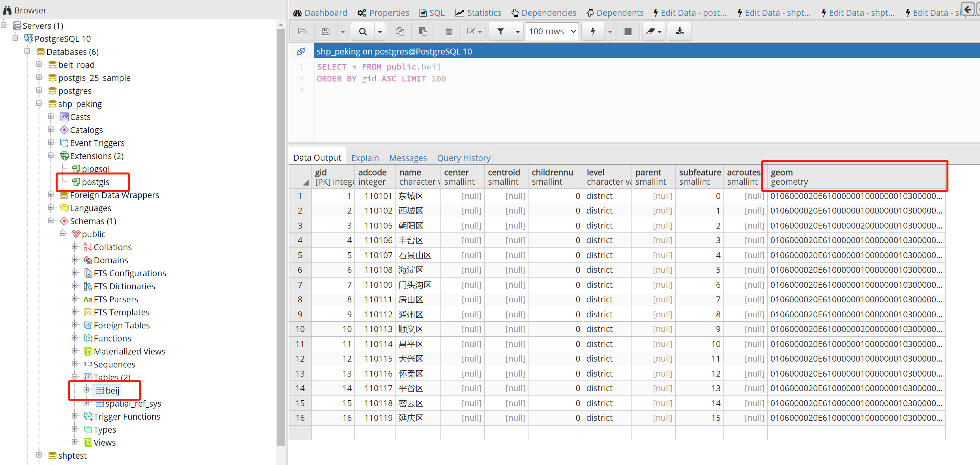Click the Open File folder icon

pos(303,31)
